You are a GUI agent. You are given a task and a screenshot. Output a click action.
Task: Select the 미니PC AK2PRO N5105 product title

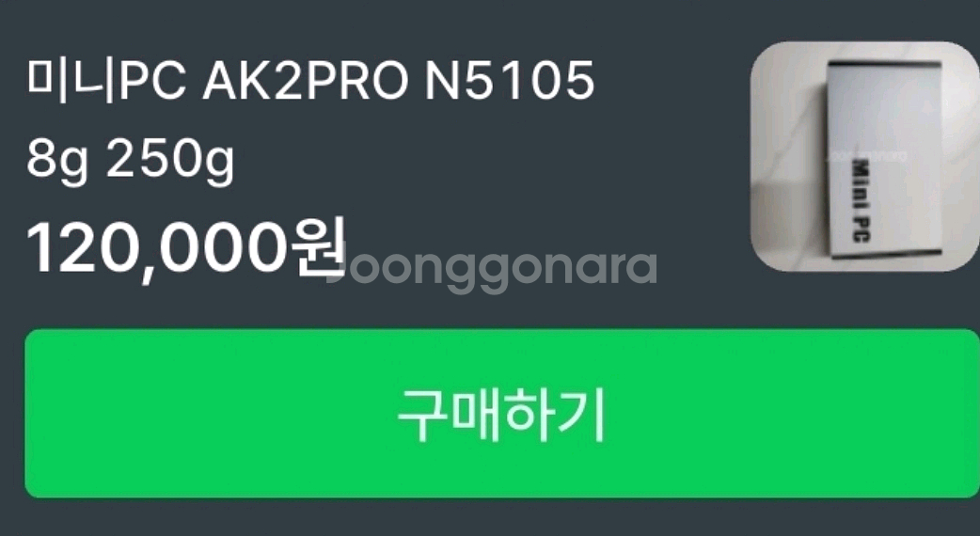click(x=310, y=81)
